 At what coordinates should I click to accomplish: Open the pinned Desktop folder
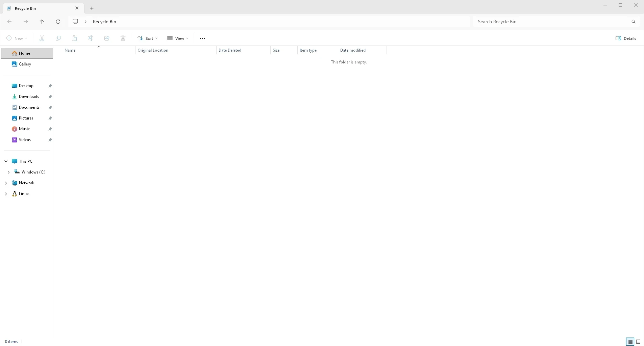pyautogui.click(x=27, y=86)
